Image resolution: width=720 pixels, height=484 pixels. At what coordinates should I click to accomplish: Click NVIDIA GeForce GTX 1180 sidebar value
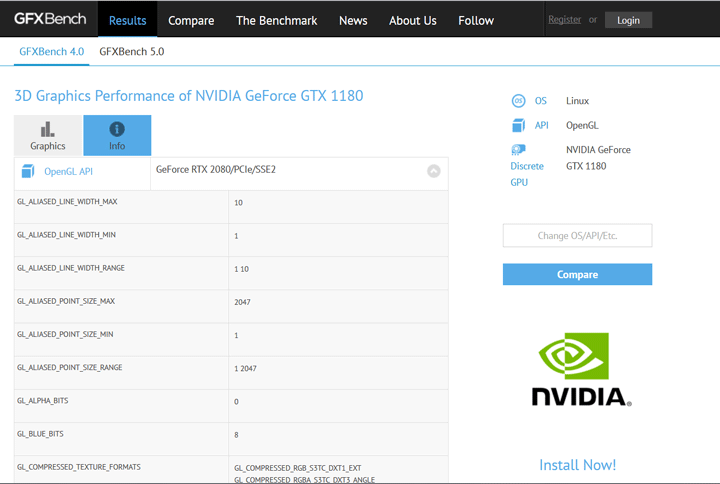point(598,158)
